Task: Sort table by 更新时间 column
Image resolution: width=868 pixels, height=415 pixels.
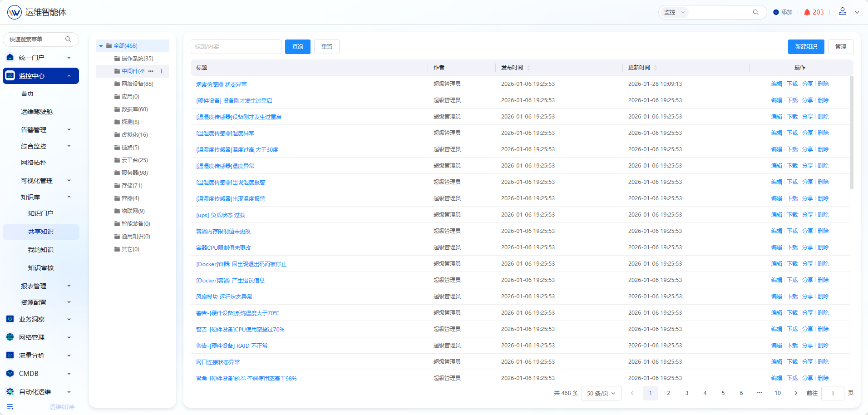Action: (x=655, y=68)
